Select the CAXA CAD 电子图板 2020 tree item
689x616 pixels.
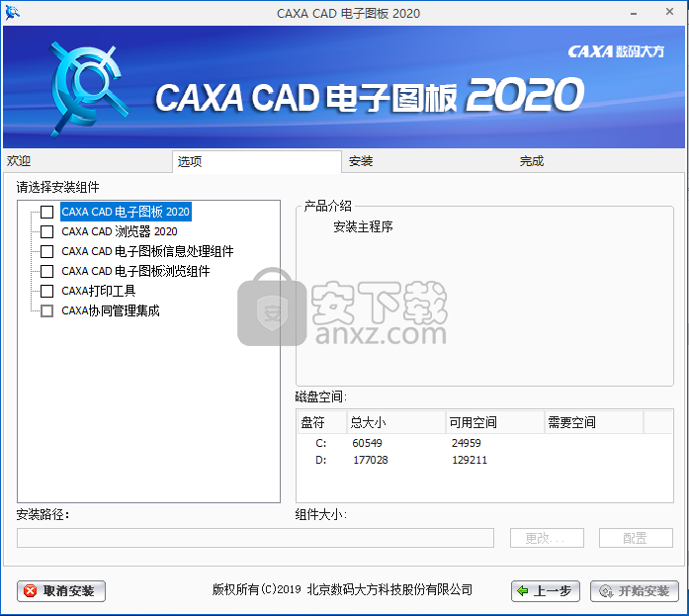click(x=126, y=212)
